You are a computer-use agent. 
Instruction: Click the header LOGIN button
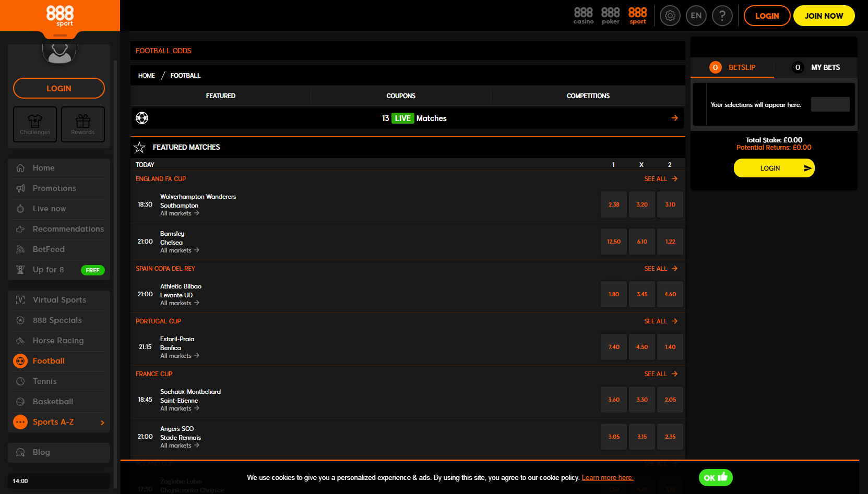pos(767,16)
